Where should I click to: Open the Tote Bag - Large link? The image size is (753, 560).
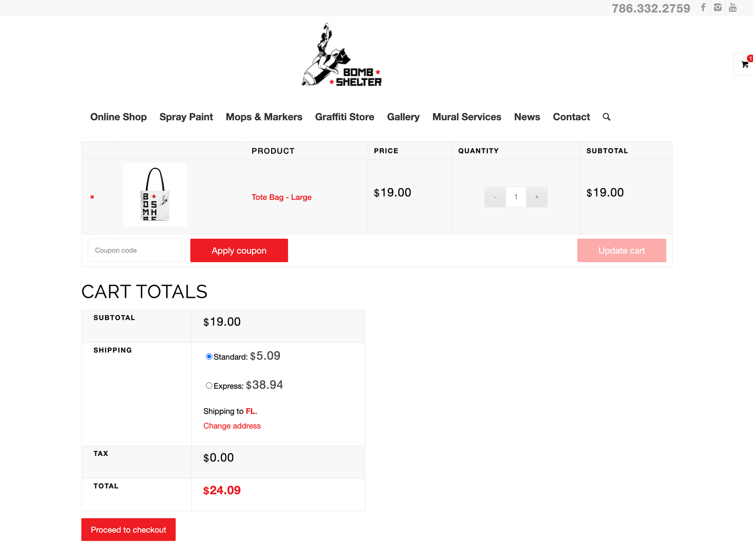pyautogui.click(x=281, y=197)
